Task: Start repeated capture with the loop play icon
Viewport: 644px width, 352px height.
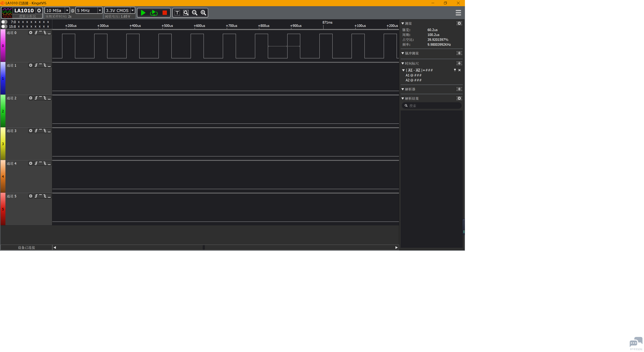Action: point(153,13)
